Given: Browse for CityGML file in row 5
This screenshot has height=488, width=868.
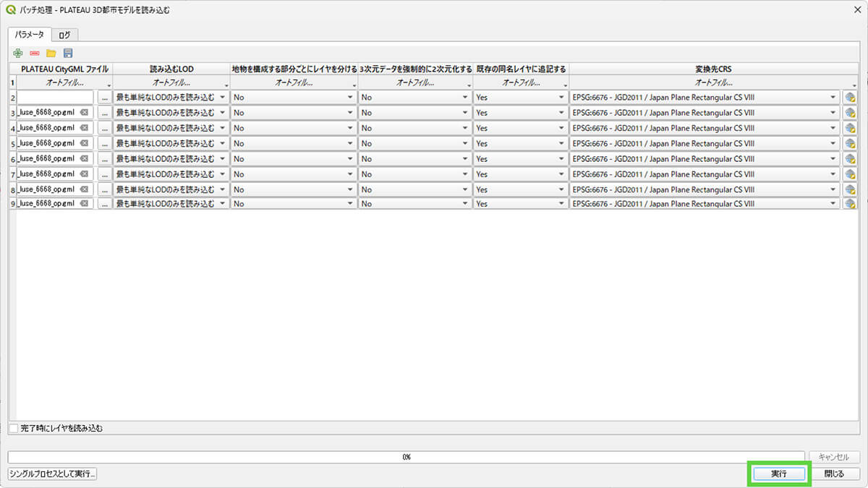Looking at the screenshot, I should tap(105, 143).
